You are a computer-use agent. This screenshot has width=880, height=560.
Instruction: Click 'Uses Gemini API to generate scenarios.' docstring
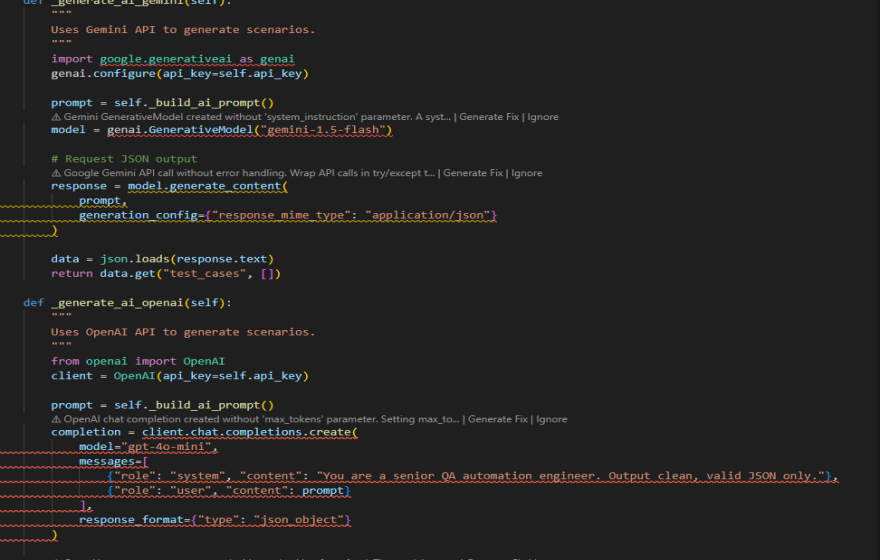183,30
